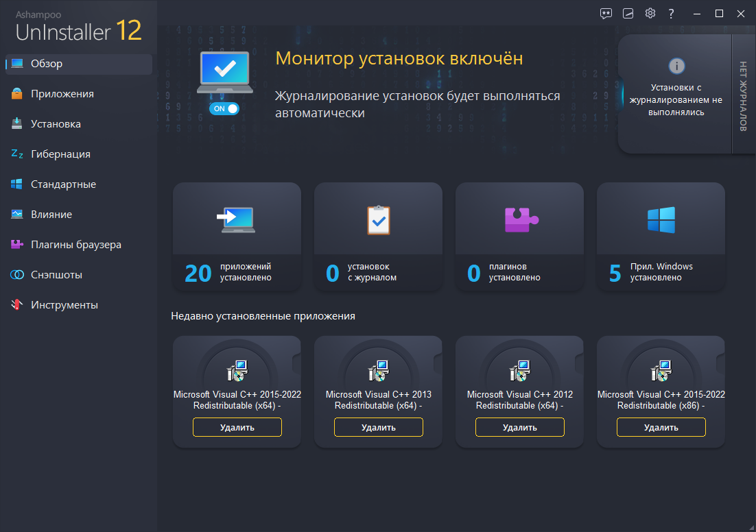Disable the installation monitor ON switch

click(224, 108)
